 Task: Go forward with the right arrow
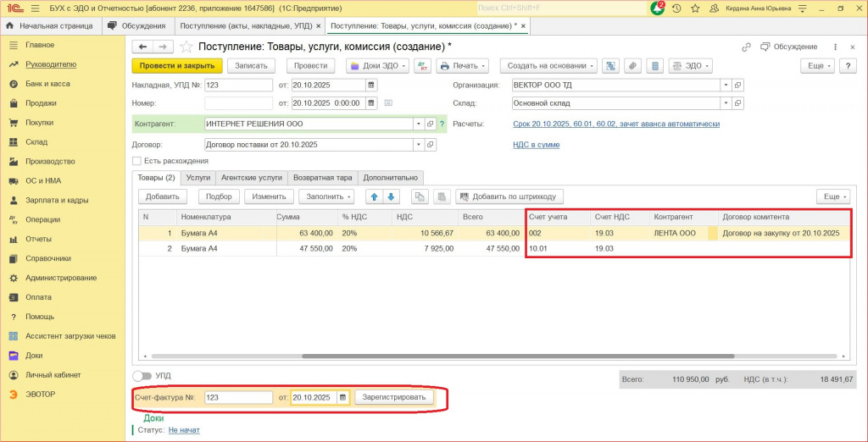coord(163,47)
